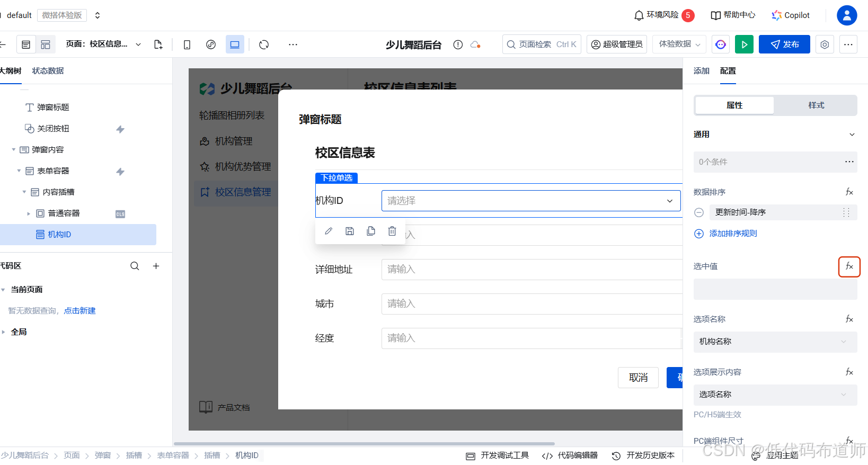Click 添加排序规则 link
This screenshot has width=868, height=465.
[x=733, y=234]
